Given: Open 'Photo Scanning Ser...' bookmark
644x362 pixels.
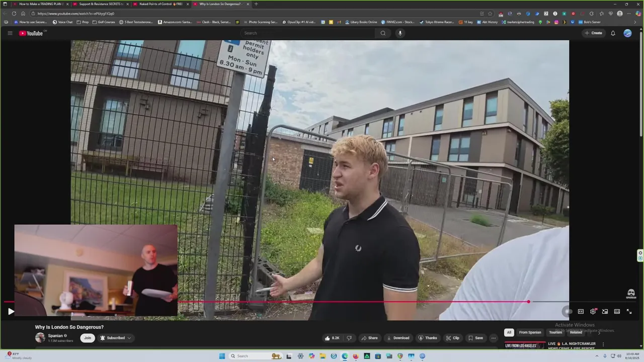Looking at the screenshot, I should (260, 22).
